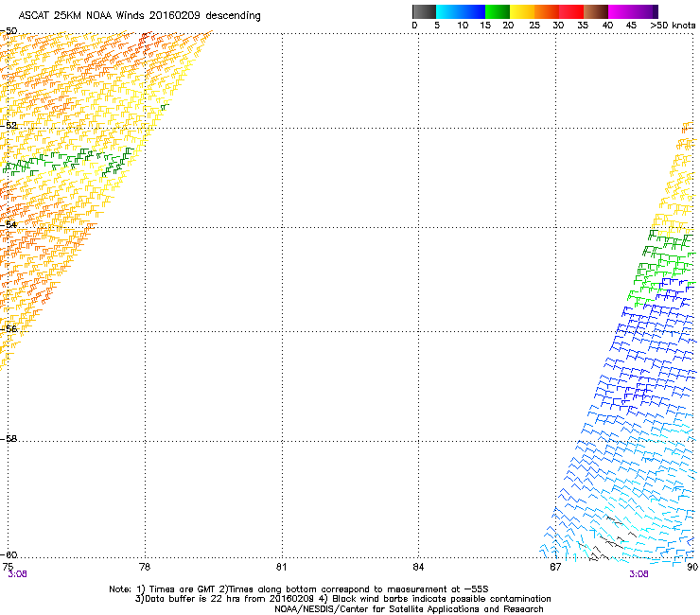Click the -58 latitude axis label
Image resolution: width=700 pixels, height=615 pixels.
(9, 439)
